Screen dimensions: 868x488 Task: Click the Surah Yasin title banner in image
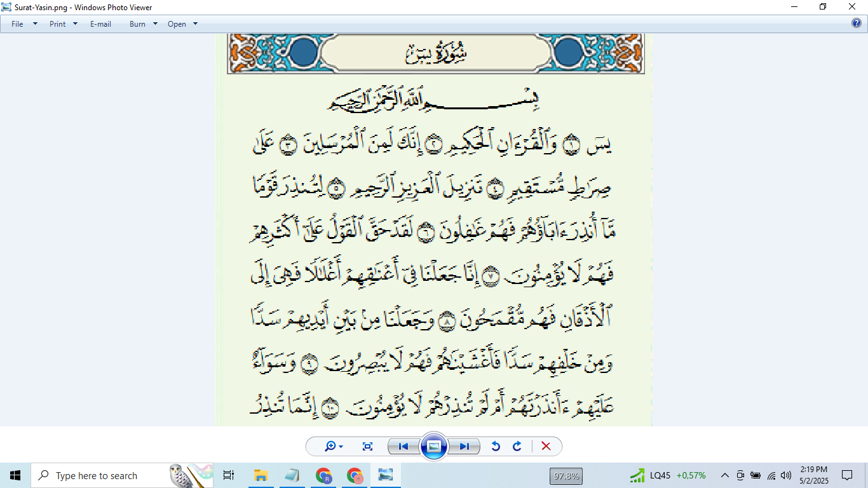tap(436, 53)
